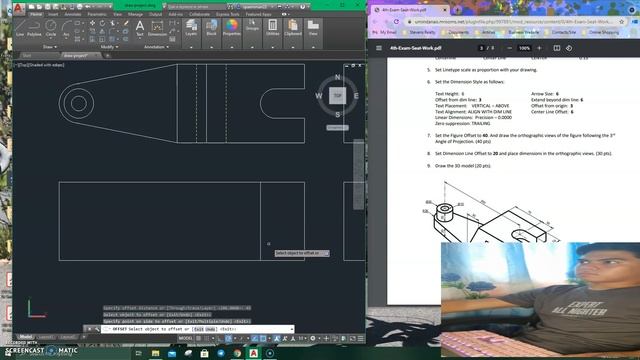Select the Arc drawing tool
Viewport: 640px width, 360px height.
(x=66, y=29)
